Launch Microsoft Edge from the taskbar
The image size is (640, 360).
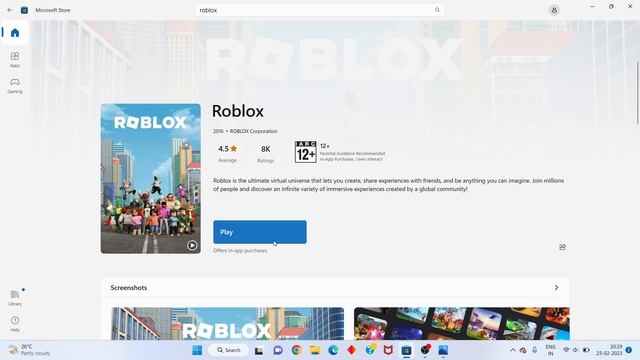coord(333,350)
